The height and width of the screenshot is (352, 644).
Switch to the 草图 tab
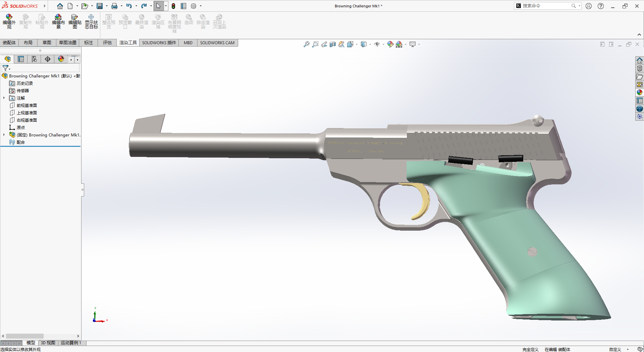(x=47, y=43)
